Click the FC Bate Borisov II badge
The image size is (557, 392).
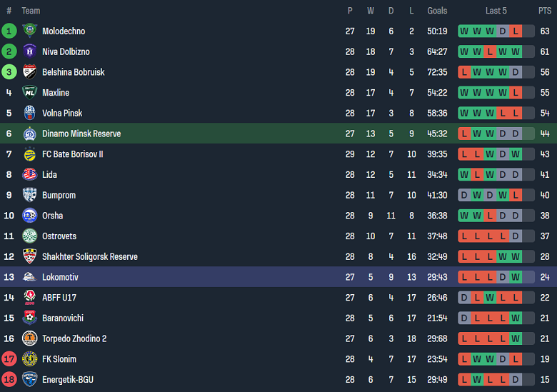(x=29, y=154)
